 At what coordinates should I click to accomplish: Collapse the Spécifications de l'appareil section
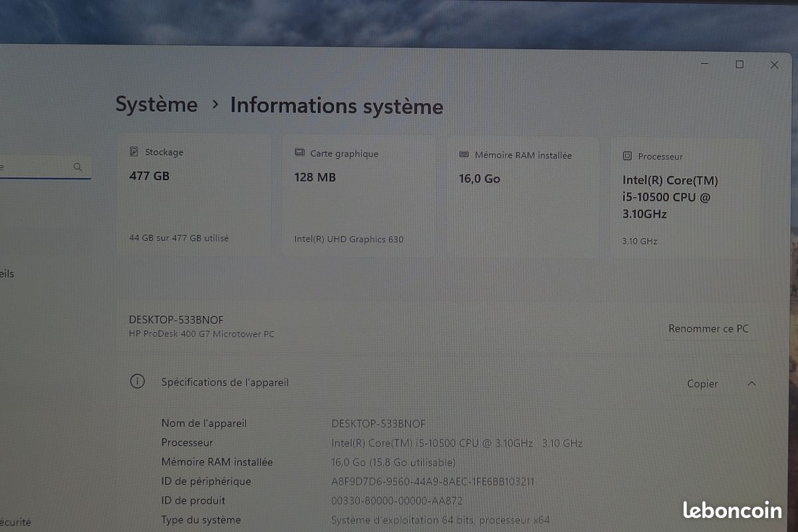[x=751, y=384]
